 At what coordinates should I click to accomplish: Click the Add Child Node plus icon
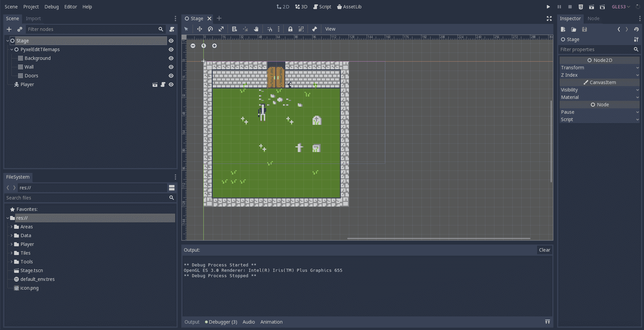click(x=9, y=29)
